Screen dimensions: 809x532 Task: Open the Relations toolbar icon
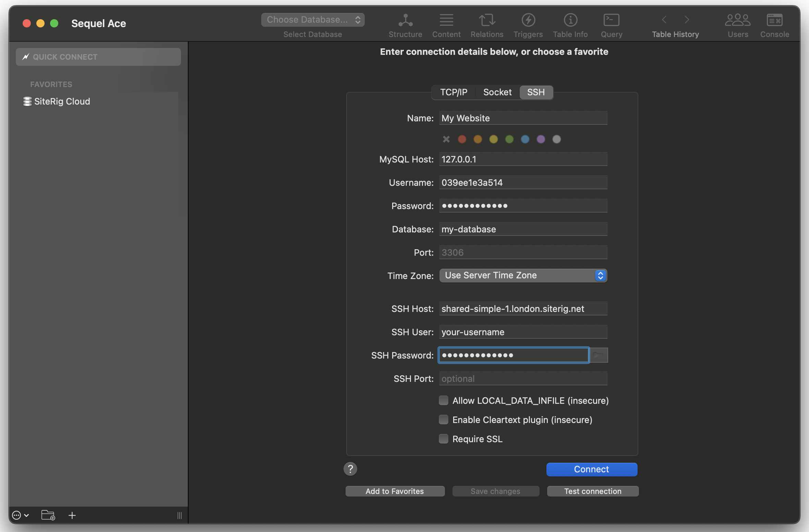(487, 21)
